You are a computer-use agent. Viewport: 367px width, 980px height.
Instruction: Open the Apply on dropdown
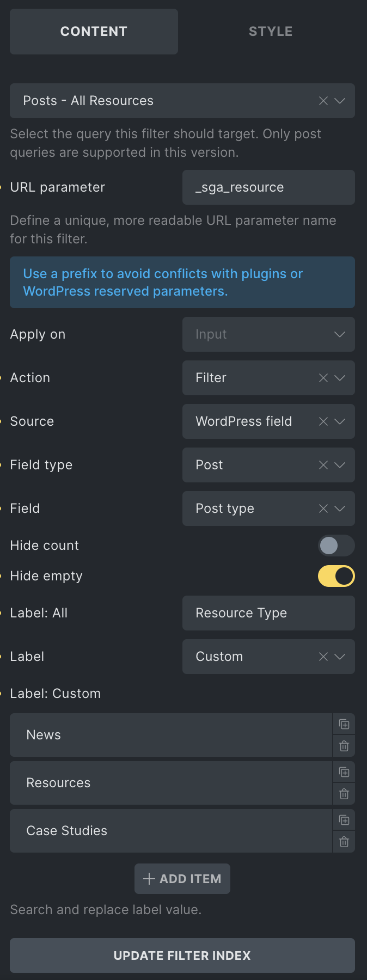point(339,334)
